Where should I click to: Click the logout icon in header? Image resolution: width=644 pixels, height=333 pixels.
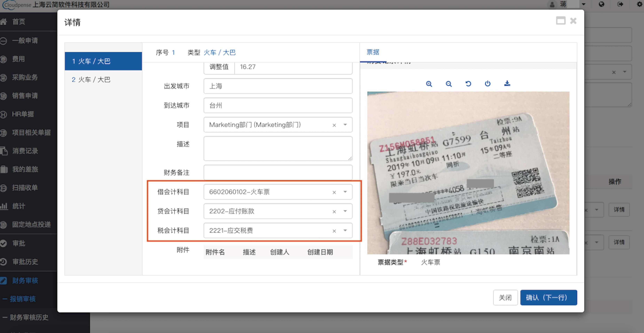click(x=620, y=4)
